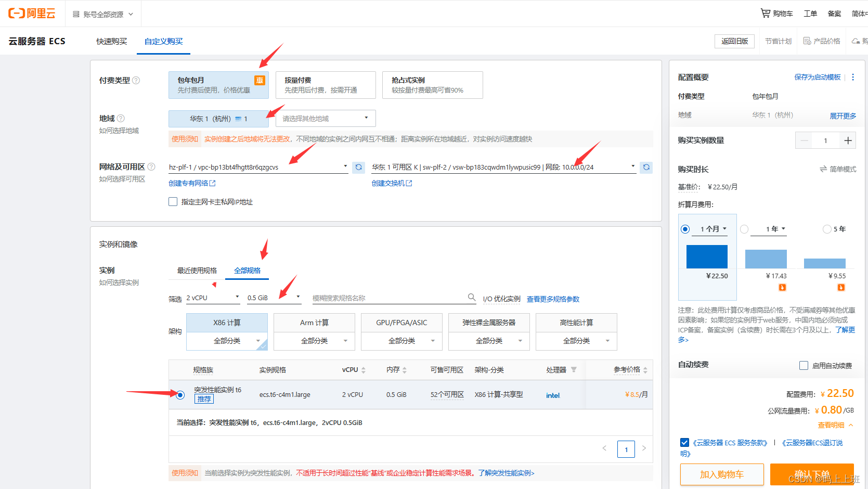
Task: Click 创建交换机 link
Action: [392, 183]
